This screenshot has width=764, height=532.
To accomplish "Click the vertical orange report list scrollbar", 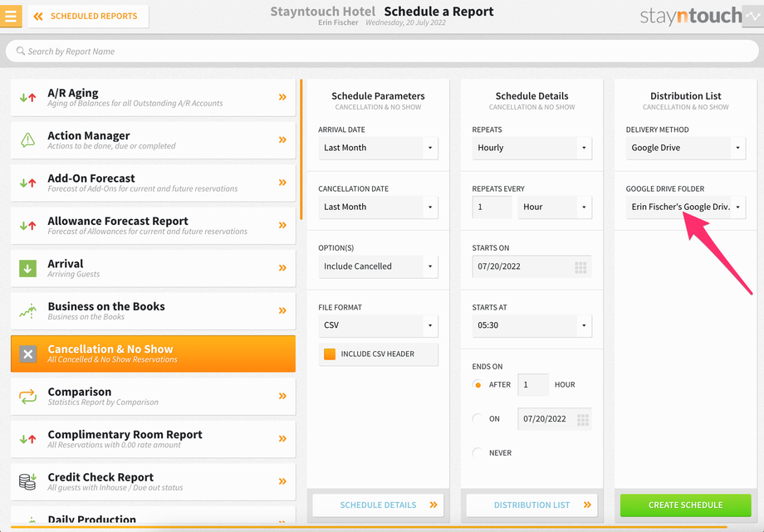I will (301, 149).
